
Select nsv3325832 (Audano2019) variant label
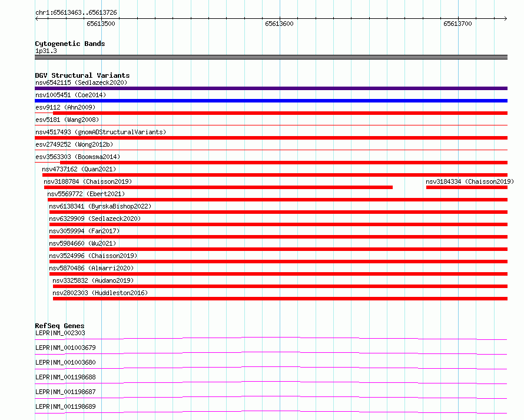coord(93,280)
